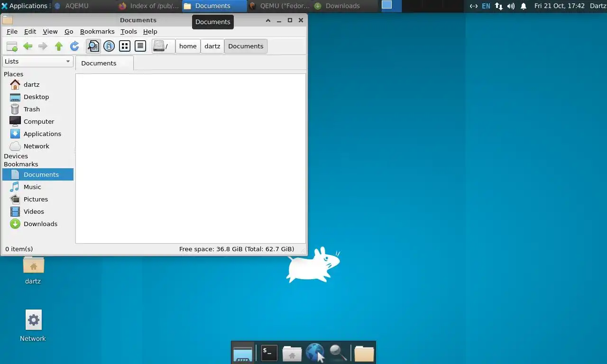The width and height of the screenshot is (607, 364).
Task: Open the Go menu
Action: tap(69, 31)
